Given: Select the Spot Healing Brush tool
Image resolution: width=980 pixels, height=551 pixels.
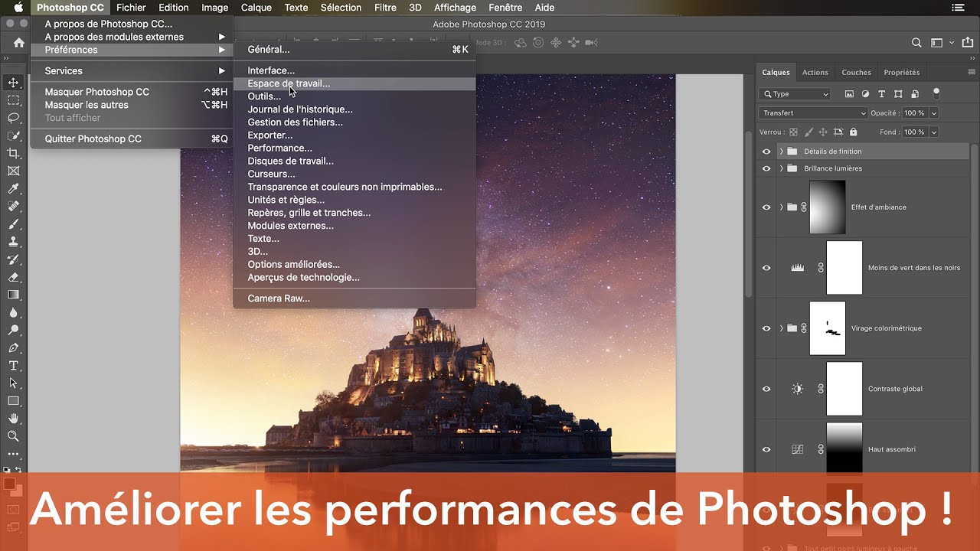Looking at the screenshot, I should click(13, 206).
